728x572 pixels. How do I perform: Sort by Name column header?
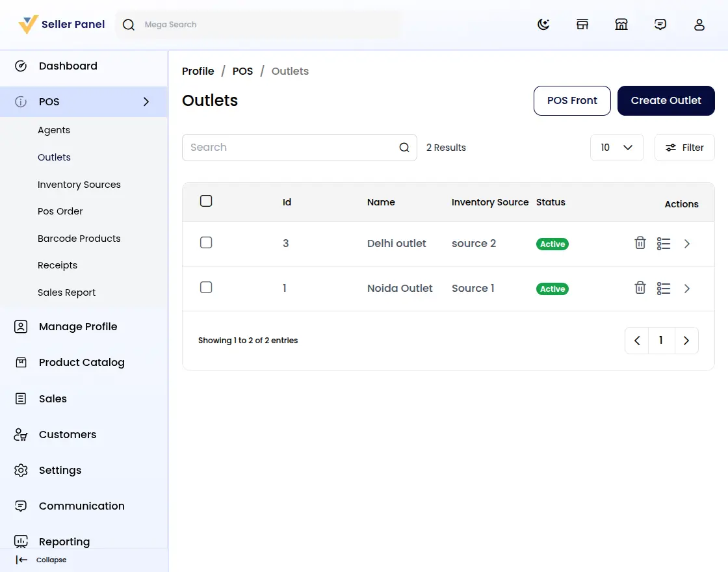[381, 202]
